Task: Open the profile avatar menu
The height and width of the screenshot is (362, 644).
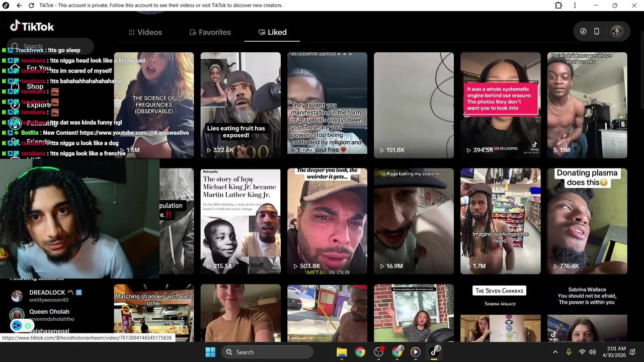Action: coord(616,31)
